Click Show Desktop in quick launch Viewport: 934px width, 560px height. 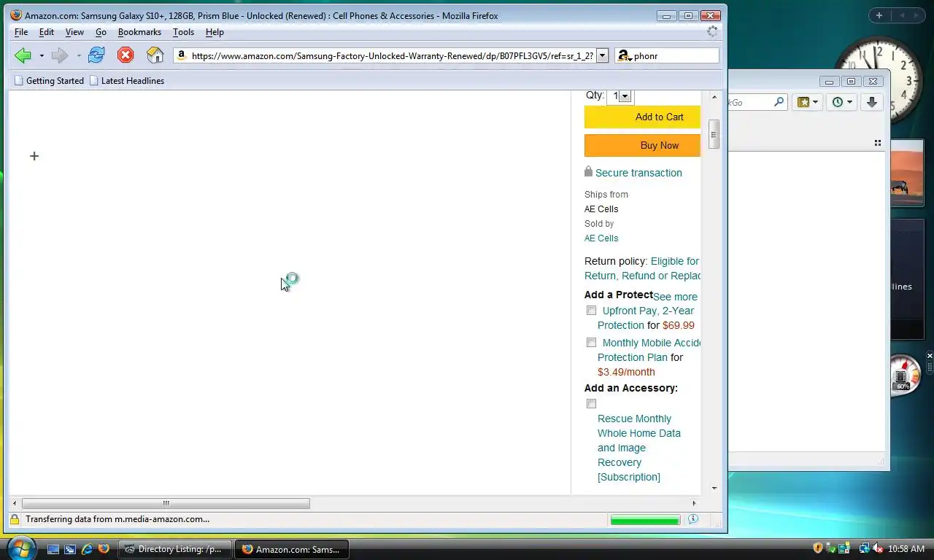point(53,549)
